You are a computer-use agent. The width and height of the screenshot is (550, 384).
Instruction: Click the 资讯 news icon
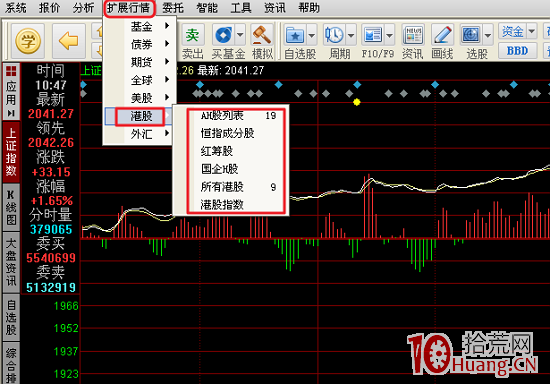(413, 35)
